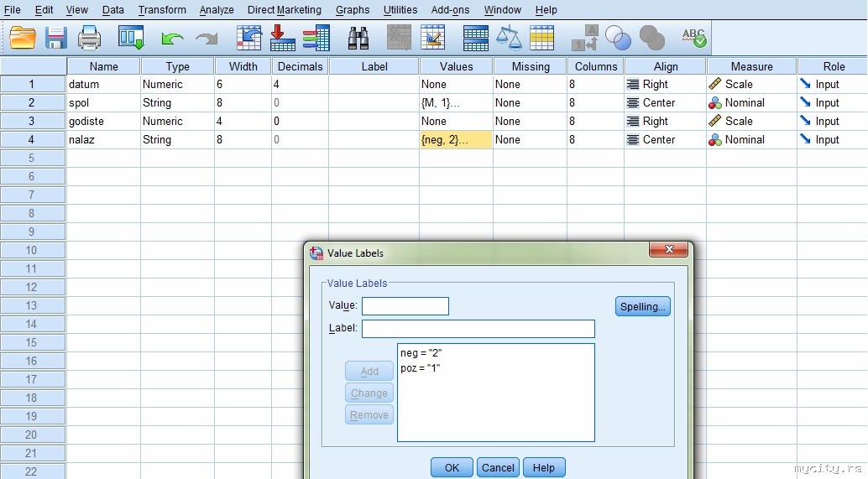Click Cancel in Value Labels dialog
The image size is (868, 479).
click(x=498, y=467)
